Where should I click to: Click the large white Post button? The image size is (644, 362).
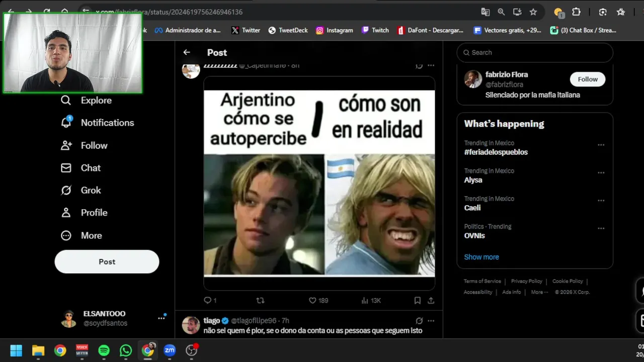pyautogui.click(x=107, y=261)
